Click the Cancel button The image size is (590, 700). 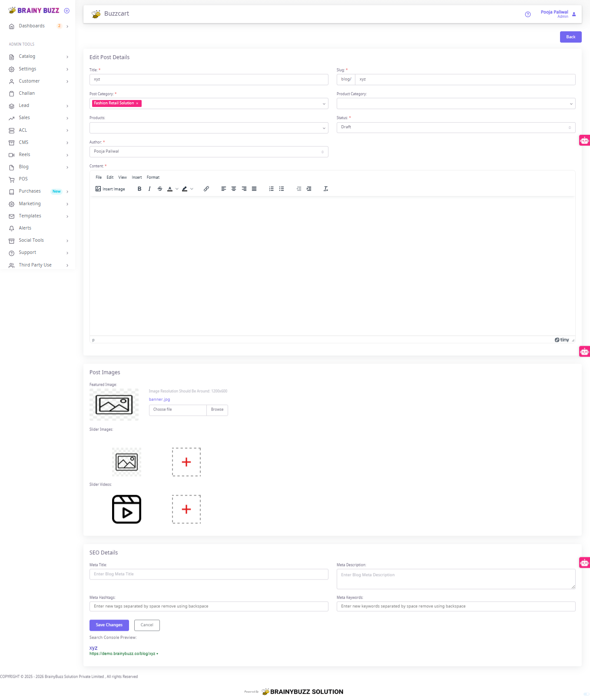[x=147, y=625]
